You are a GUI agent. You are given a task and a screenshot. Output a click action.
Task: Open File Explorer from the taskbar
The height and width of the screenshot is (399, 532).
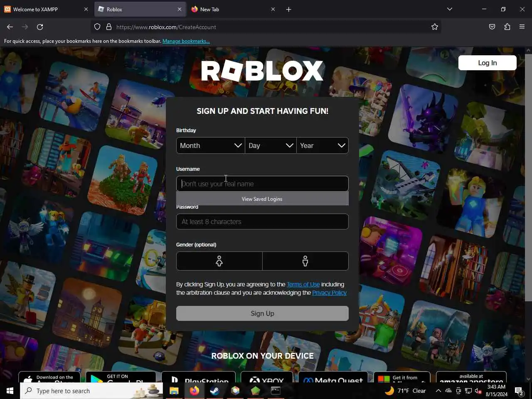pyautogui.click(x=174, y=391)
